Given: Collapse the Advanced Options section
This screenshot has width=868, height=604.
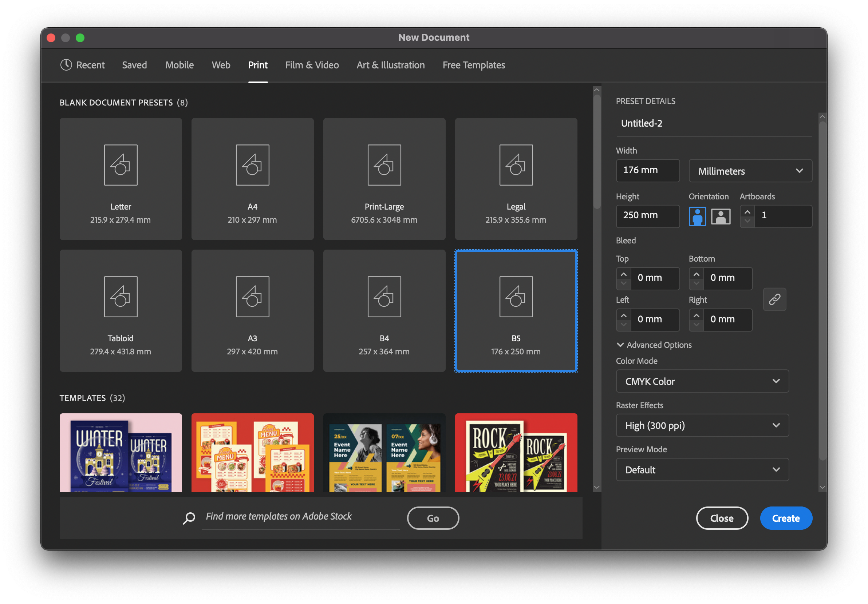Looking at the screenshot, I should point(620,345).
